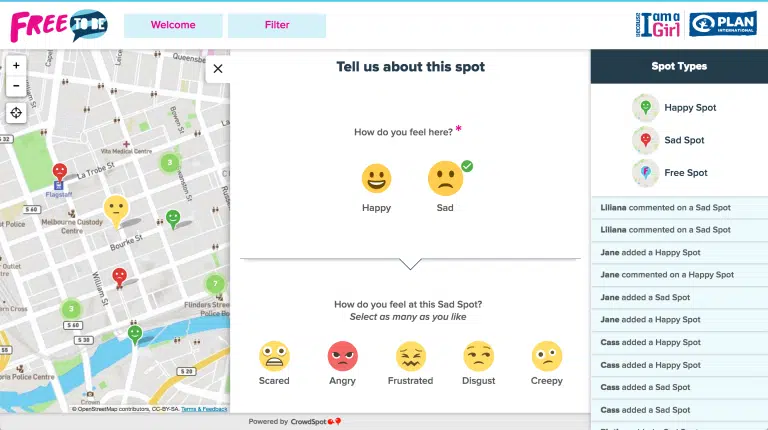Filter by Sad Spot type

click(x=668, y=140)
